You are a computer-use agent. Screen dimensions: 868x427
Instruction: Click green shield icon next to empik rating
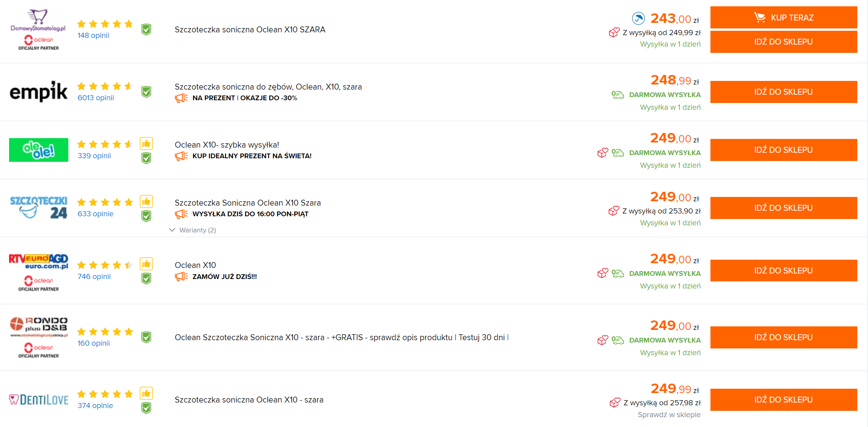click(x=146, y=92)
